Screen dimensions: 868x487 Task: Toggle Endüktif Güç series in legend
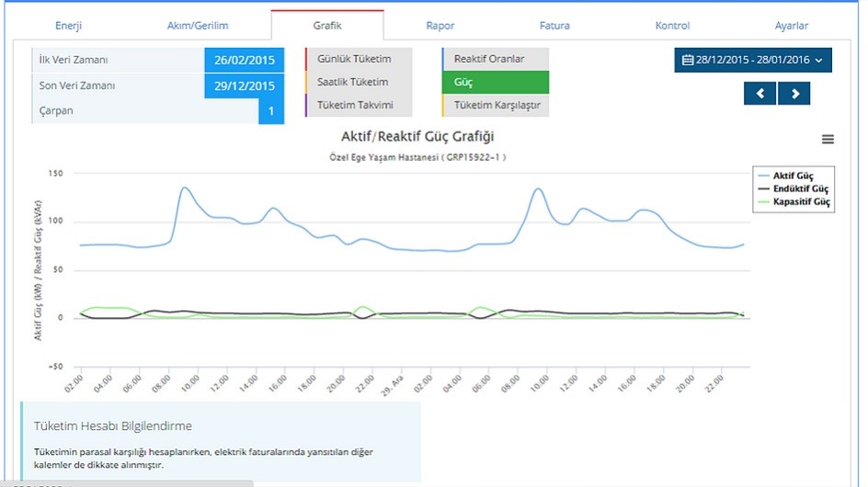coord(794,188)
